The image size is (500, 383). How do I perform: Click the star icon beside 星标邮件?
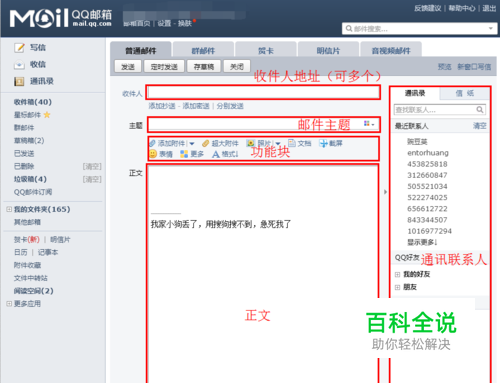coord(47,115)
